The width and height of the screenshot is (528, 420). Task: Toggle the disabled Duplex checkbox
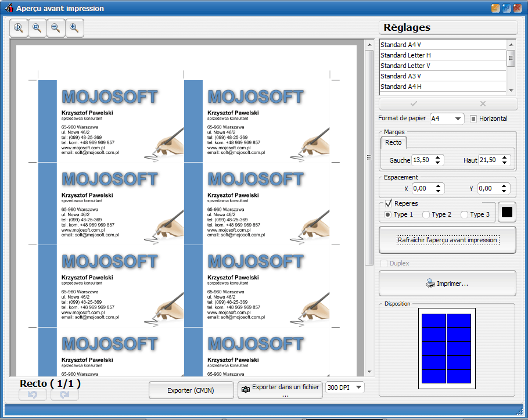click(383, 263)
